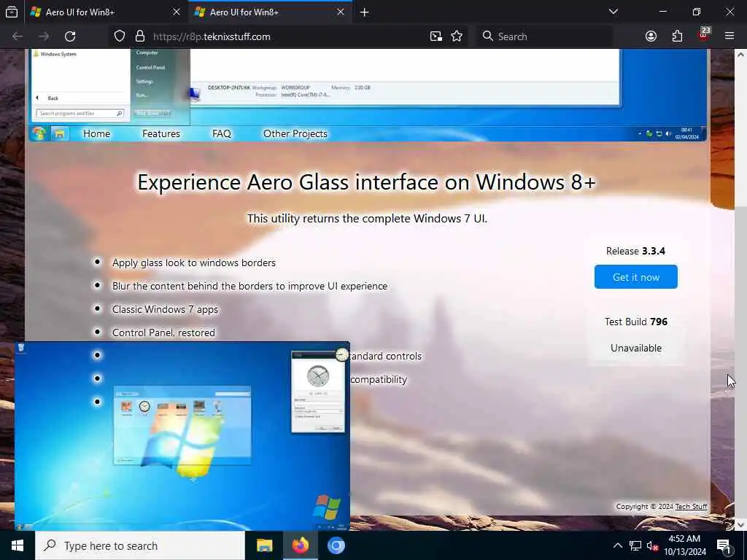The width and height of the screenshot is (747, 560).
Task: Close the second Aero UI tab
Action: (341, 12)
